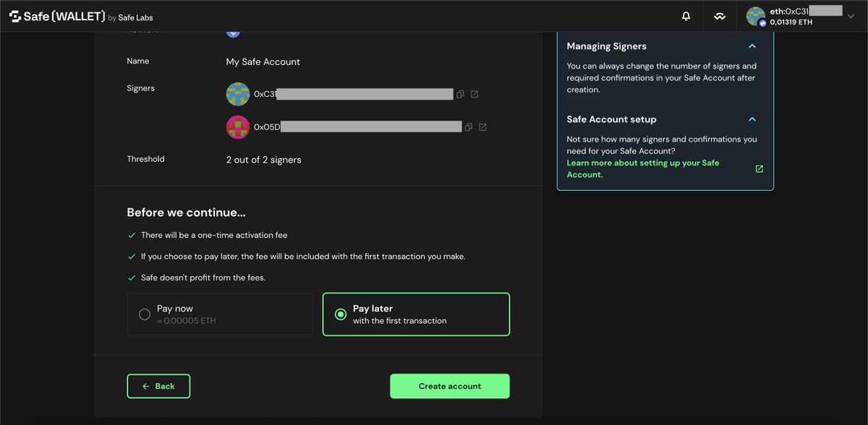Click the Safe{WALLET} logo
The image size is (868, 425).
pos(57,17)
